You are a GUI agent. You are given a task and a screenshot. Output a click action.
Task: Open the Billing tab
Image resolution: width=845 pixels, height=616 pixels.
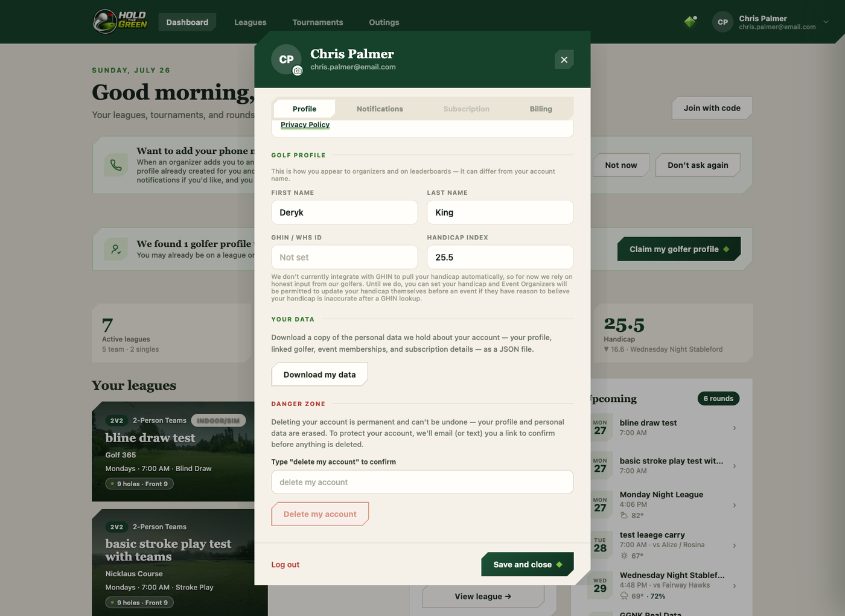point(541,109)
